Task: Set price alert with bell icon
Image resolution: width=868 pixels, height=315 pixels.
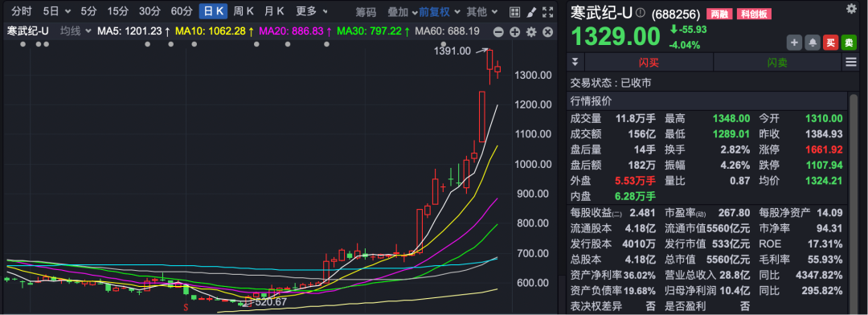Action: point(813,43)
